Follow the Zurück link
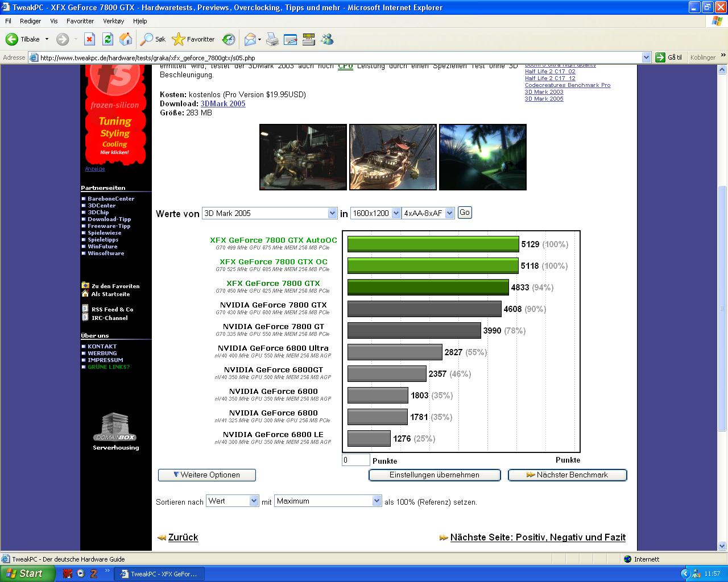Image resolution: width=728 pixels, height=582 pixels. coord(183,537)
